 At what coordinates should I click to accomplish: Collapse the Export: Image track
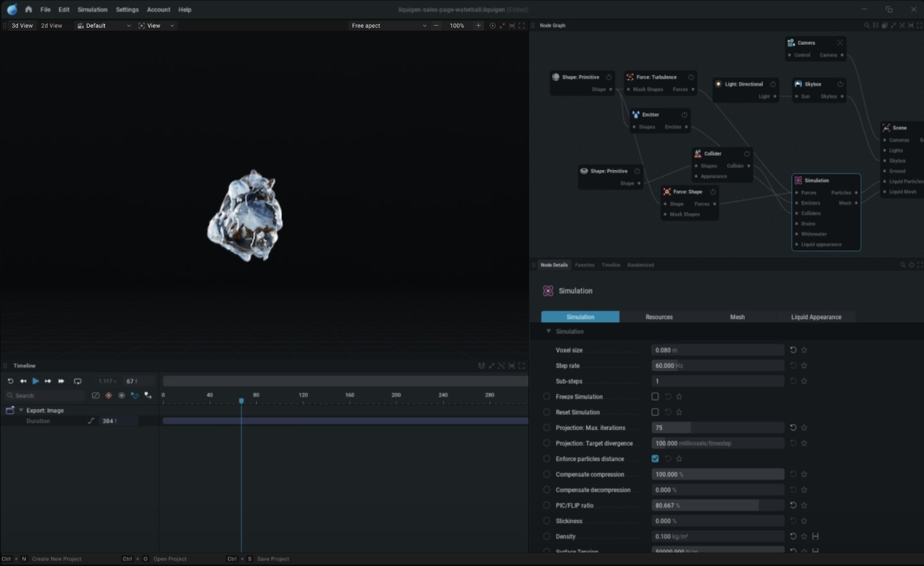tap(21, 410)
